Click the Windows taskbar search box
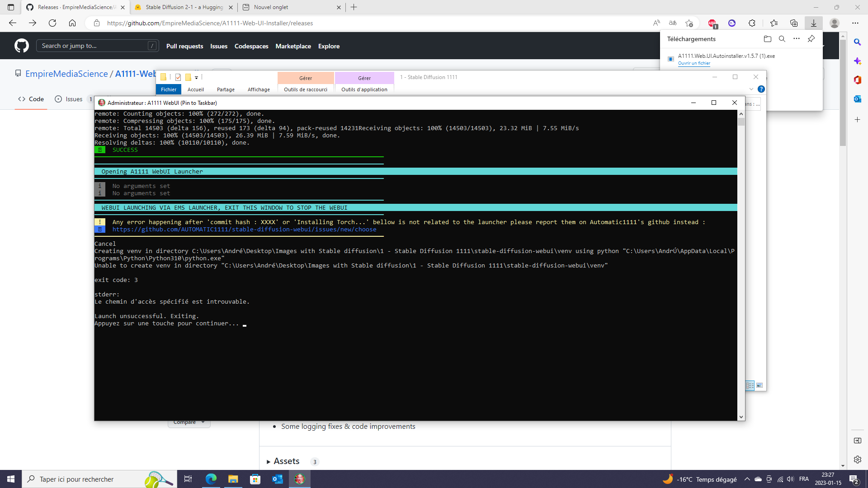Viewport: 868px width, 488px height. 99,479
